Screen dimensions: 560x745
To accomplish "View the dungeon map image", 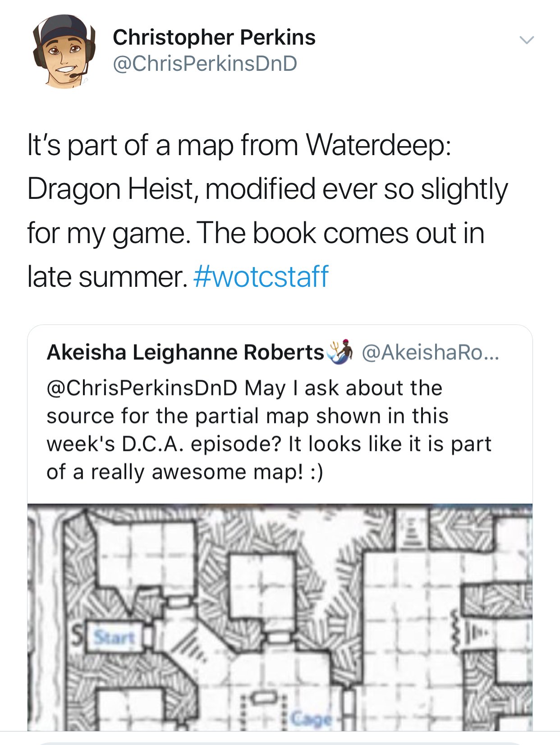I will [280, 617].
